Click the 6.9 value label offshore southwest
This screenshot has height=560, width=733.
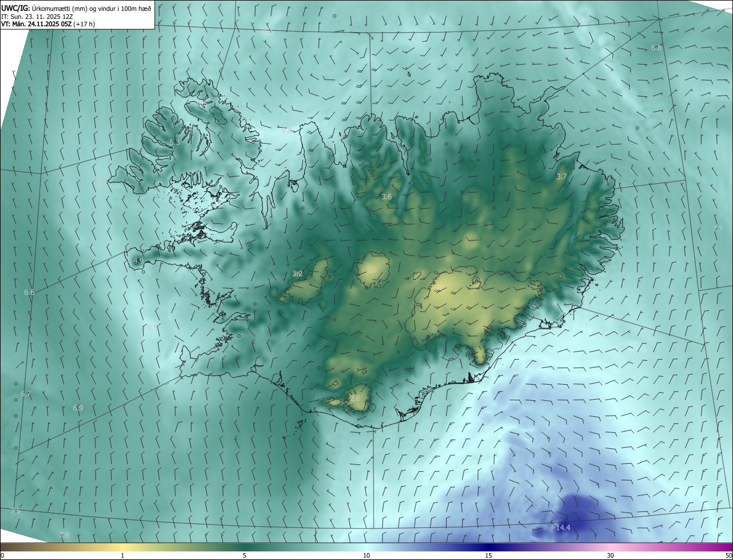[78, 408]
